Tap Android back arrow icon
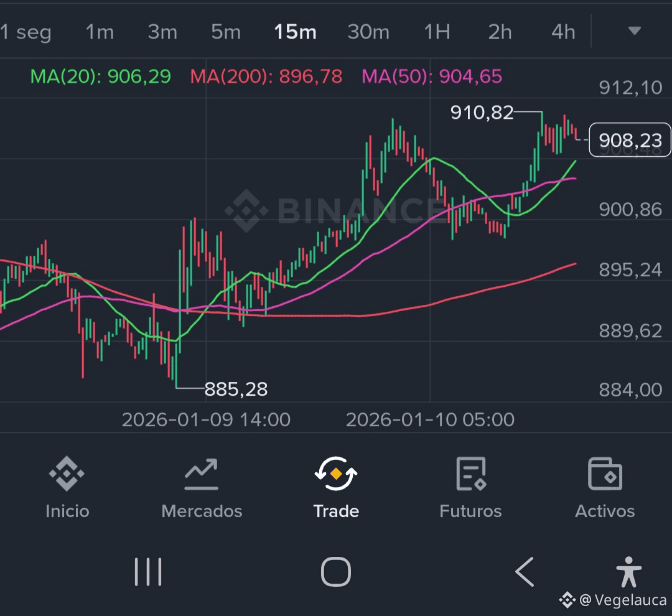Image resolution: width=672 pixels, height=616 pixels. tap(525, 571)
